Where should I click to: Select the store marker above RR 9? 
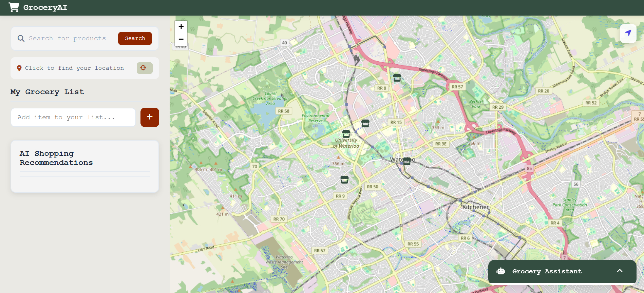[x=344, y=180]
